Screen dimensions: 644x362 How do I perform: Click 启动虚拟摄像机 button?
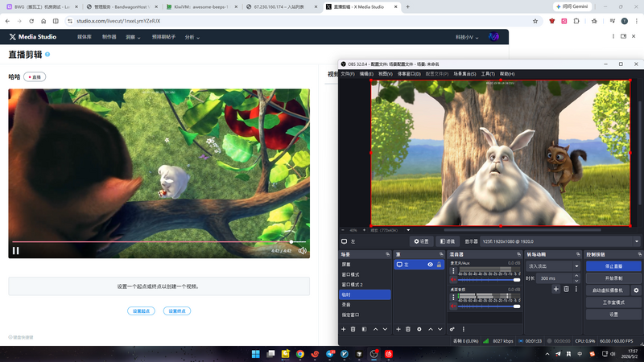(x=608, y=290)
